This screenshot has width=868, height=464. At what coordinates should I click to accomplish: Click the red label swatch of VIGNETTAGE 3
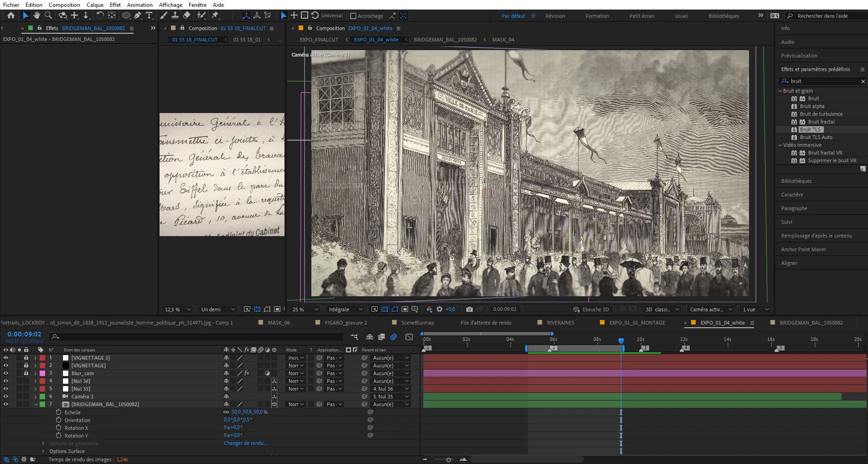[x=42, y=358]
